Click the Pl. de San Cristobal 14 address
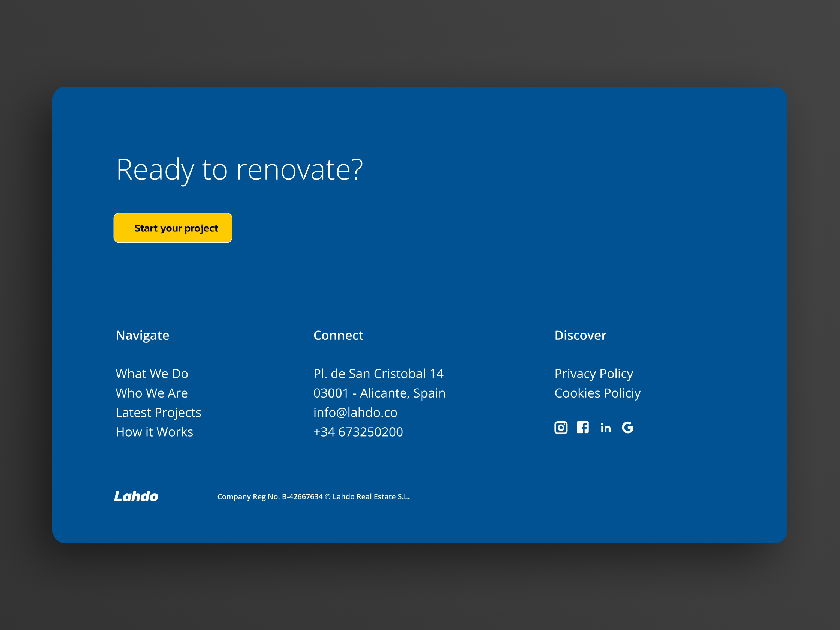Screen dimensions: 840x630 (x=379, y=373)
